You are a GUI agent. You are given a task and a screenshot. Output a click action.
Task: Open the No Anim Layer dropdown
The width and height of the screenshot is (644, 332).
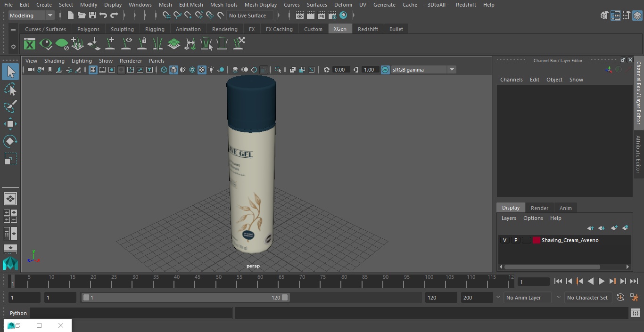point(527,298)
